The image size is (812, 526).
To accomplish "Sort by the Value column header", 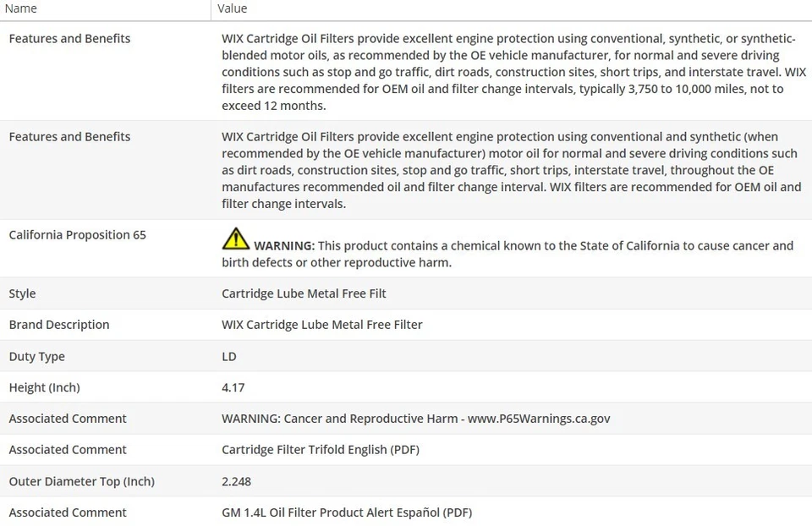I will pos(233,8).
